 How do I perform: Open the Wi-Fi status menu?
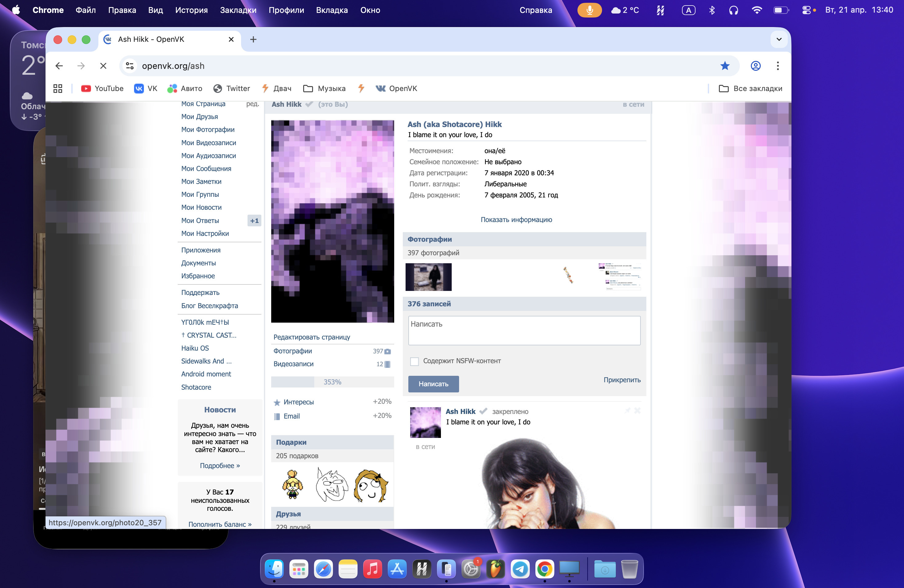(757, 10)
